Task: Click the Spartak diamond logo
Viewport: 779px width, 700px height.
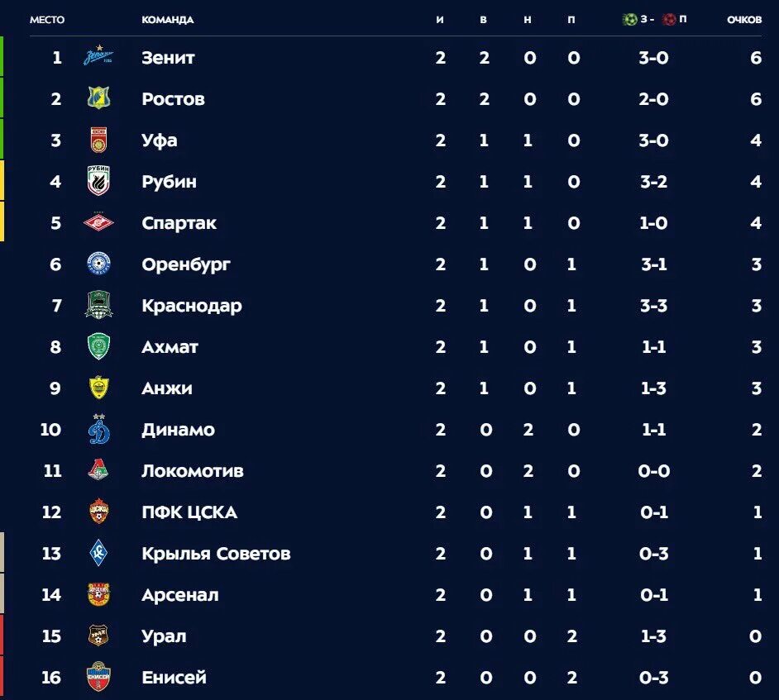Action: click(98, 223)
